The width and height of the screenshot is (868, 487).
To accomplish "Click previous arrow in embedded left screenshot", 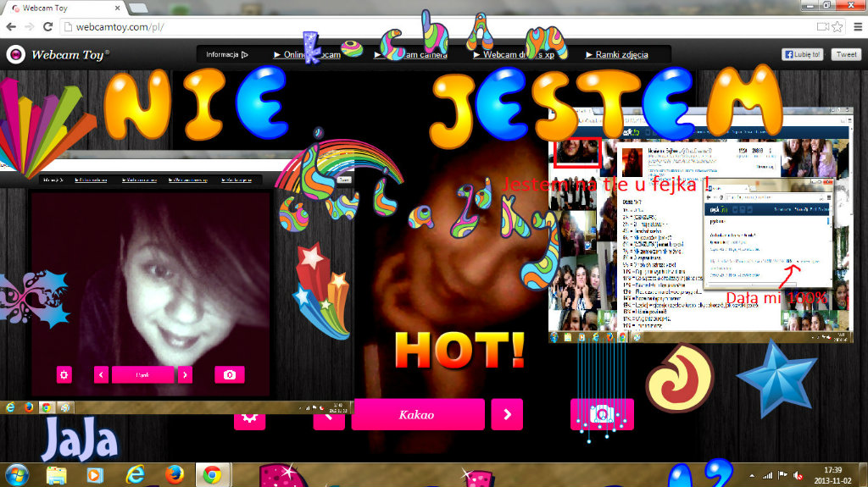I will [101, 374].
